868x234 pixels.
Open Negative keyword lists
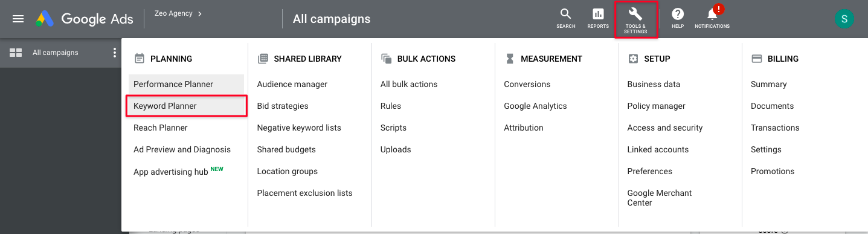coord(299,128)
